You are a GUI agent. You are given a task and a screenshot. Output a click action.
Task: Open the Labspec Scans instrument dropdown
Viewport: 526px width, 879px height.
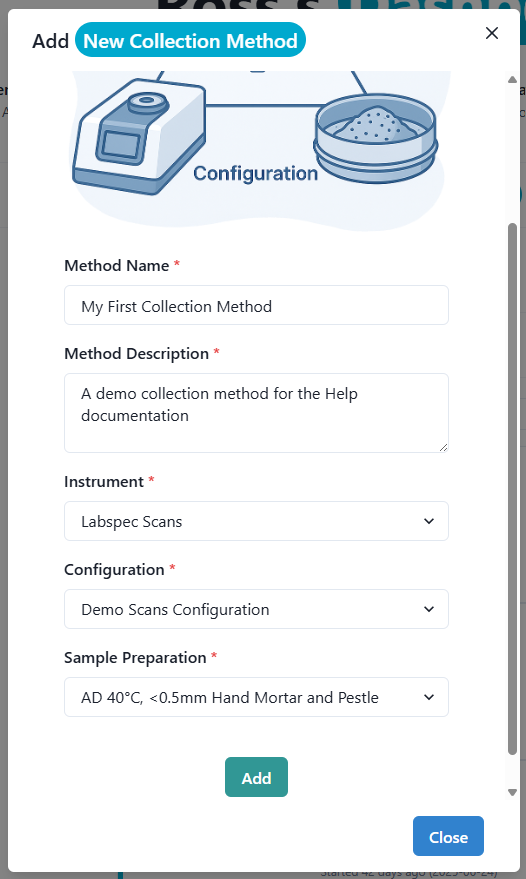click(256, 521)
